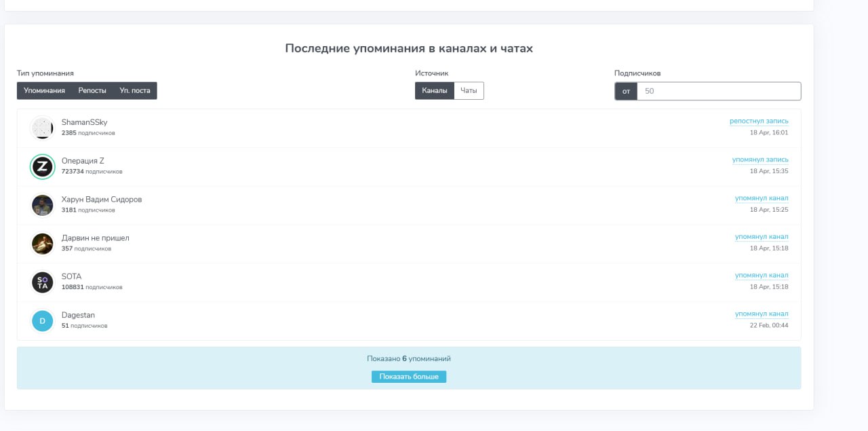Select the Уп. поста mention type

tap(135, 91)
